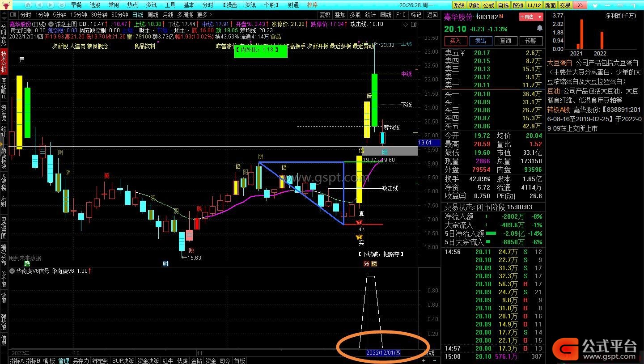644x364 pixels.
Task: Open F10 company info
Action: click(x=401, y=15)
